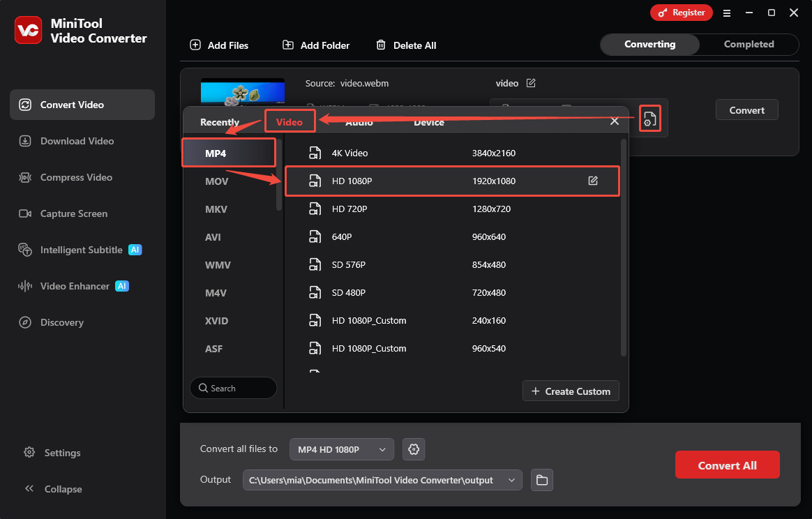The image size is (812, 519).
Task: Click the MiniTool Video Converter logo
Action: pos(28,30)
